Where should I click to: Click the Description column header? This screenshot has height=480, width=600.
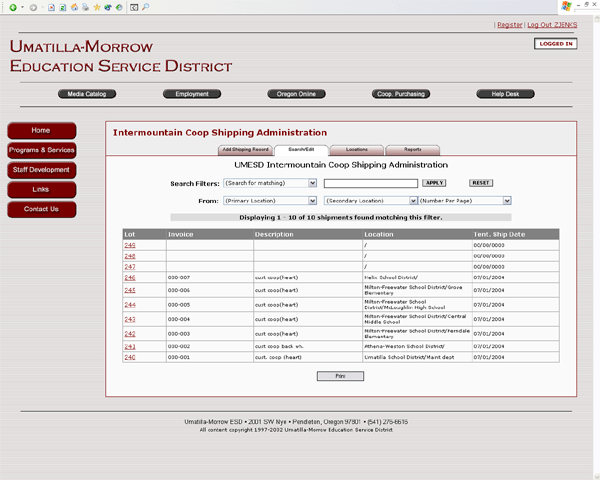[308, 234]
